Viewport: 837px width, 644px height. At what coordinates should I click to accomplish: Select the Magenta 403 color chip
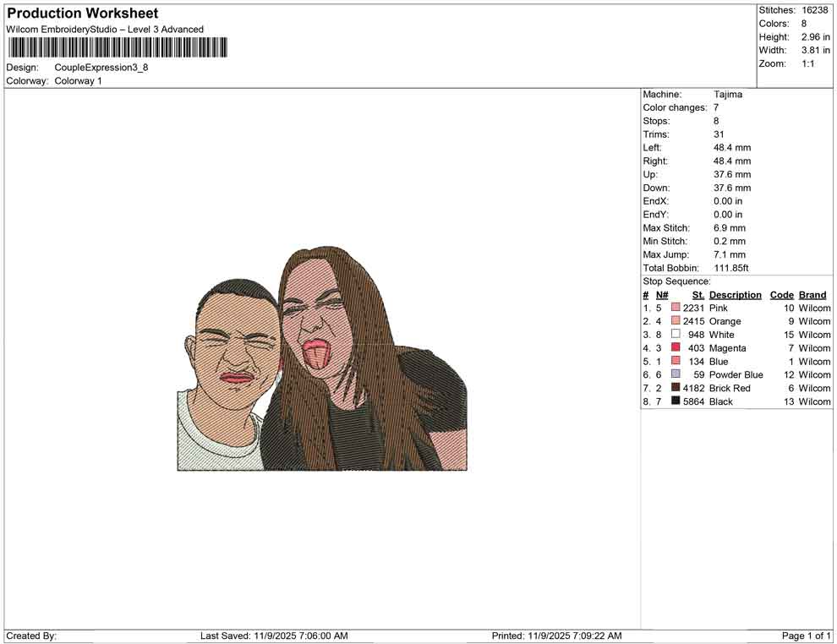tap(676, 348)
